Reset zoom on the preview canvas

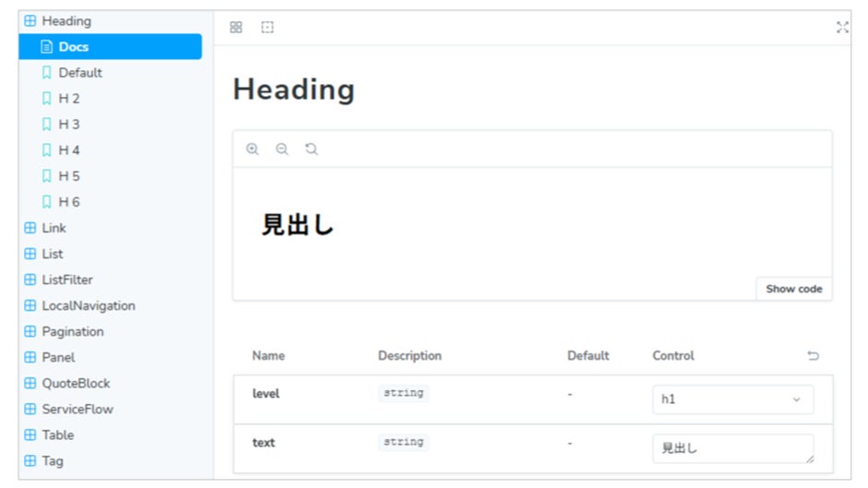tap(312, 149)
